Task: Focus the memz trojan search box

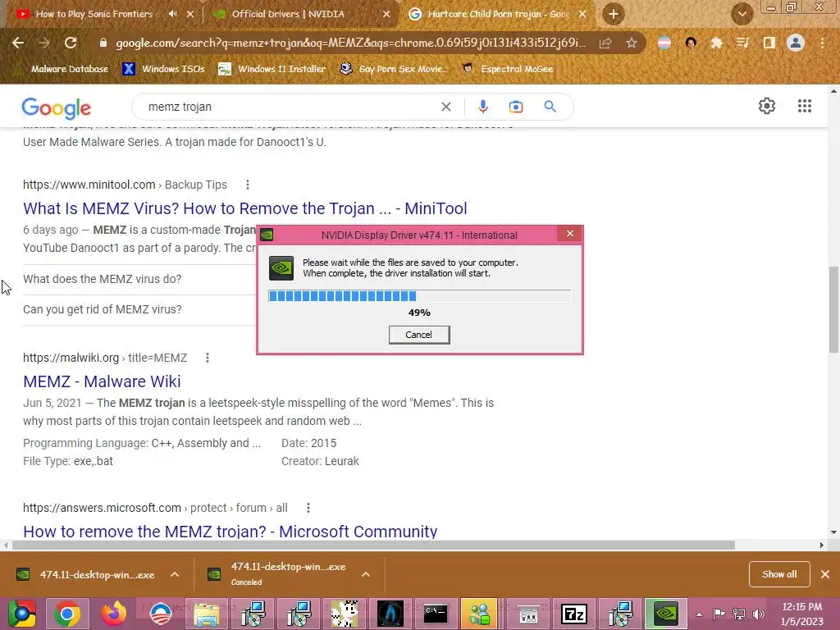Action: (x=290, y=107)
